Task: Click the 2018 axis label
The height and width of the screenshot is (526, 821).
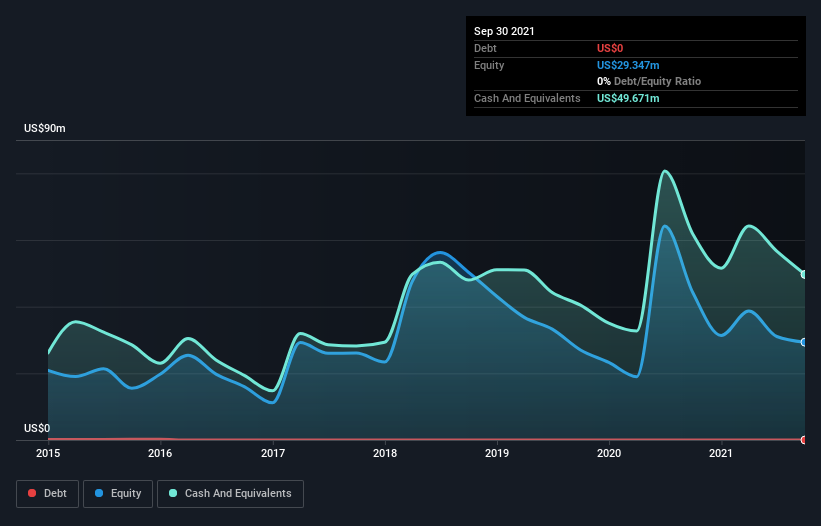Action: pyautogui.click(x=385, y=453)
